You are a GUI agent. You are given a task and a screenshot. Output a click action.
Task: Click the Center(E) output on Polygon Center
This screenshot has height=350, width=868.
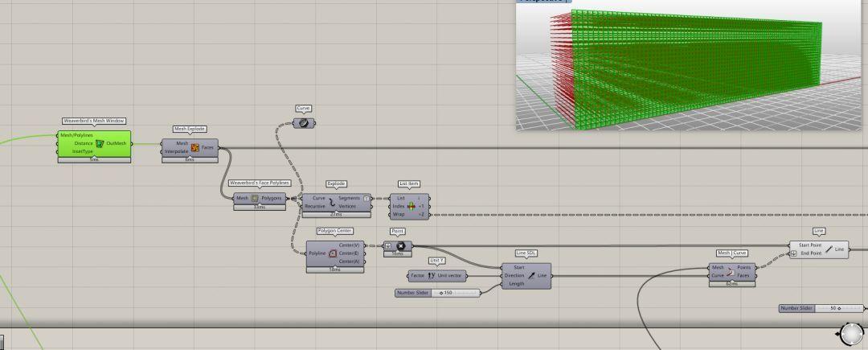(x=349, y=253)
